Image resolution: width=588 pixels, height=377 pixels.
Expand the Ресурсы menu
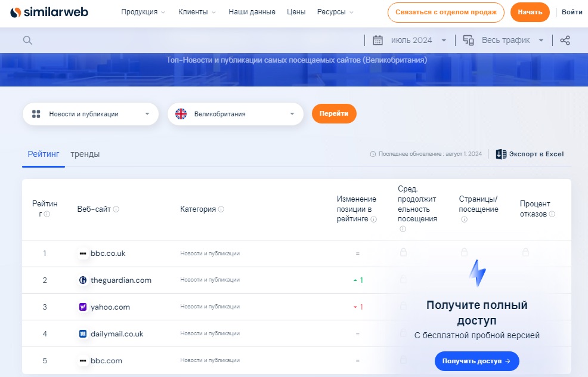(335, 12)
